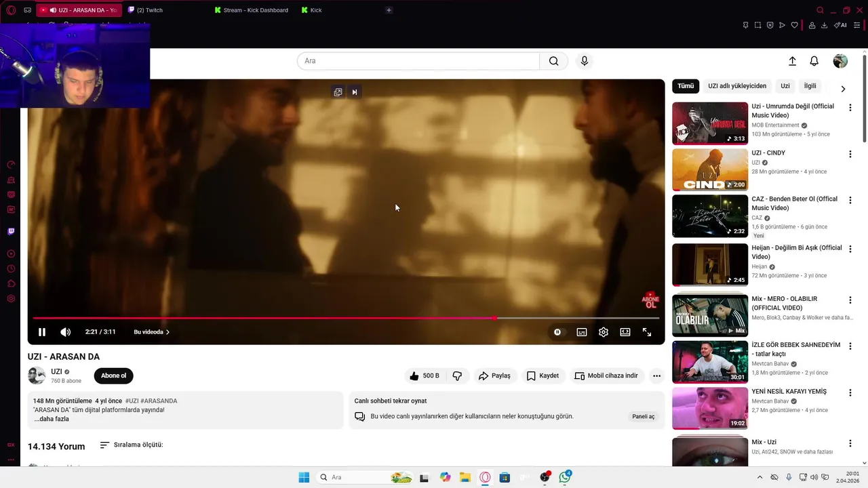Open YouTube create upload icon
The width and height of the screenshot is (868, 488).
coord(792,61)
